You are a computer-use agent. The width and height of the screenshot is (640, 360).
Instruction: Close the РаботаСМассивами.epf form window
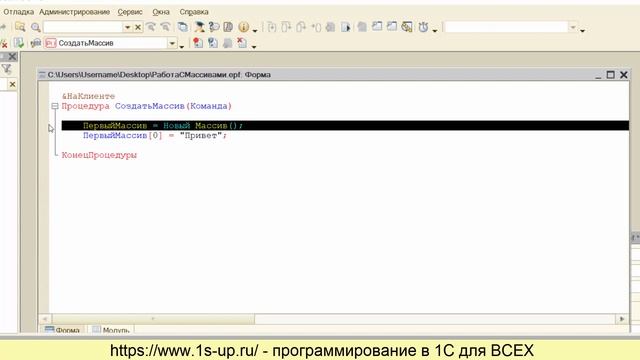[624, 75]
